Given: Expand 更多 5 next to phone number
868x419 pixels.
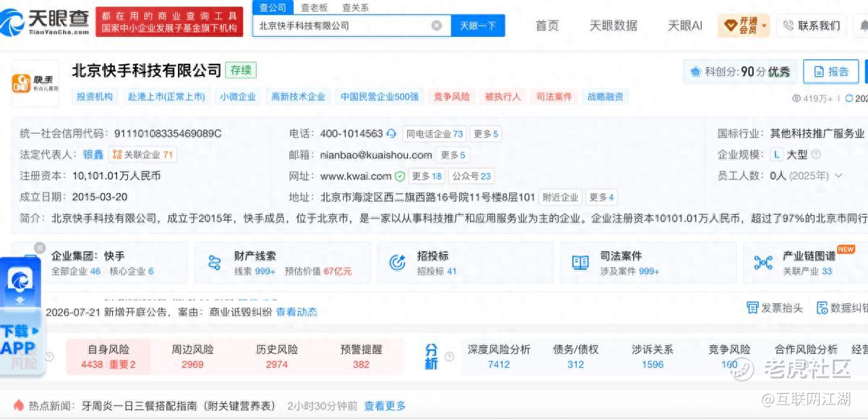Looking at the screenshot, I should pyautogui.click(x=485, y=134).
